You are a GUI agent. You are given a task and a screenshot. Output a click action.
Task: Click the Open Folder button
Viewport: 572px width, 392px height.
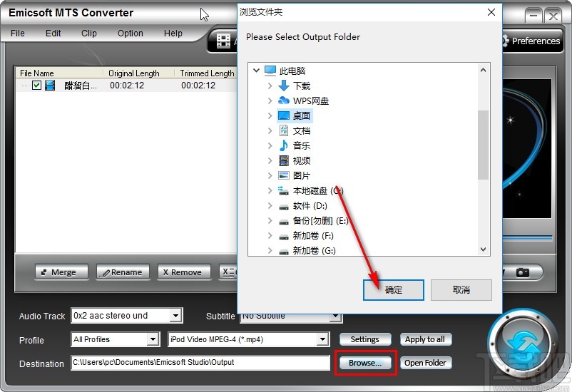[425, 363]
